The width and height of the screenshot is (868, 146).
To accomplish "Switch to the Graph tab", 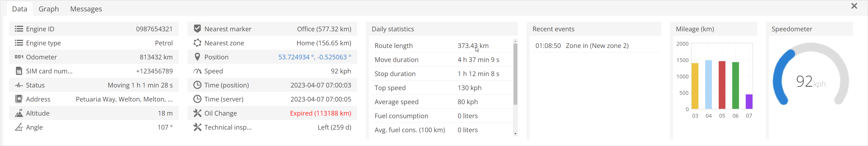I will pyautogui.click(x=49, y=9).
